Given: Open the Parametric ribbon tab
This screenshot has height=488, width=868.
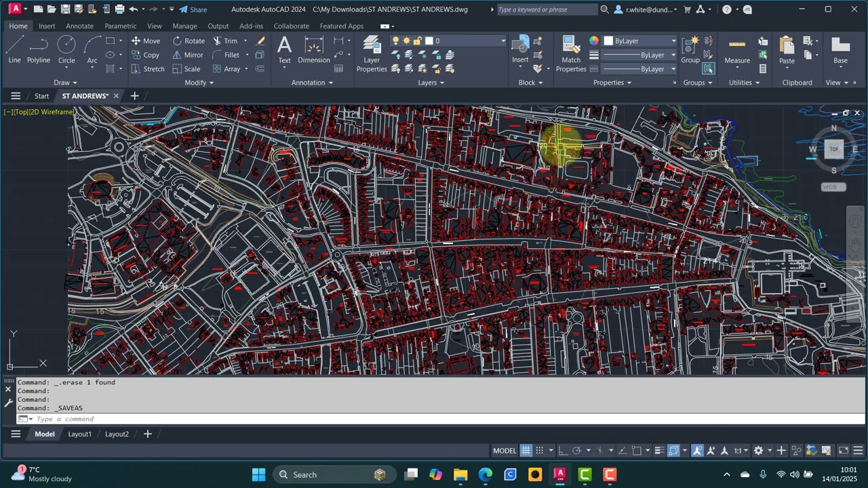Looking at the screenshot, I should (121, 26).
